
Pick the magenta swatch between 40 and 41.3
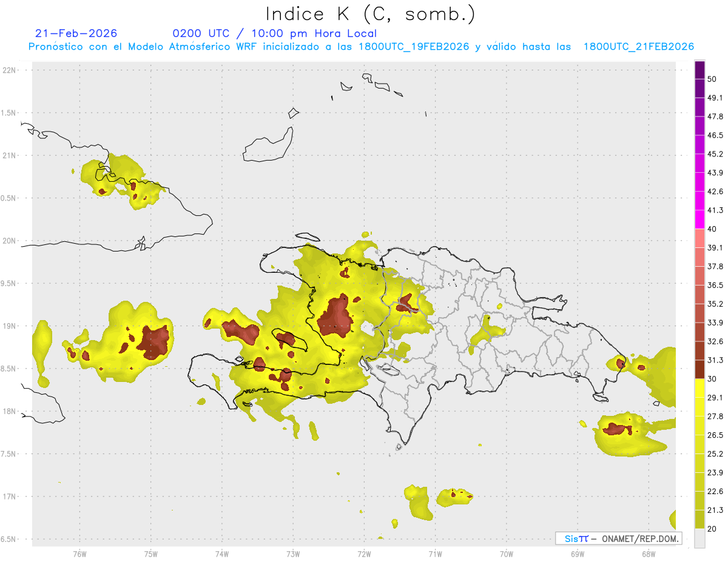pos(699,219)
